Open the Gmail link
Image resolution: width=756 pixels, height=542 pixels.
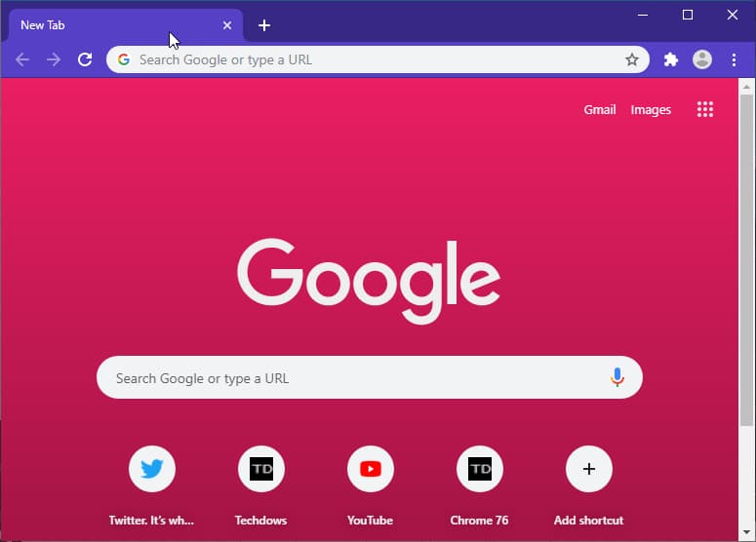click(600, 110)
